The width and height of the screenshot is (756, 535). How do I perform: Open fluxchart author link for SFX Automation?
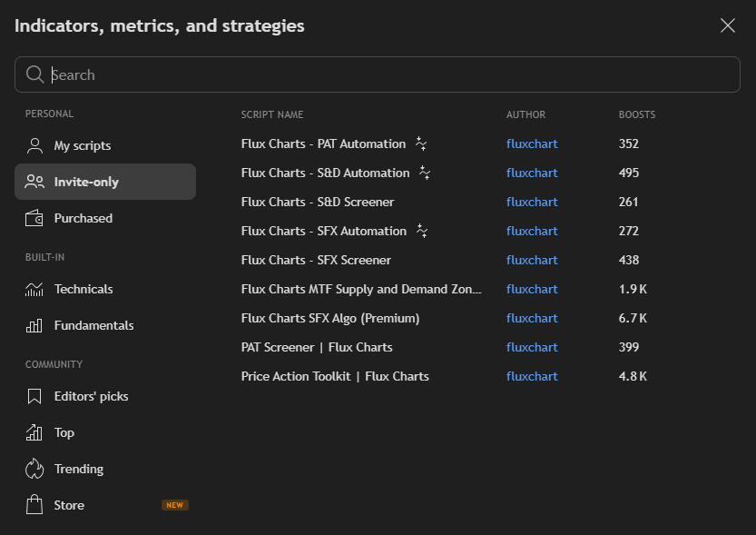532,231
